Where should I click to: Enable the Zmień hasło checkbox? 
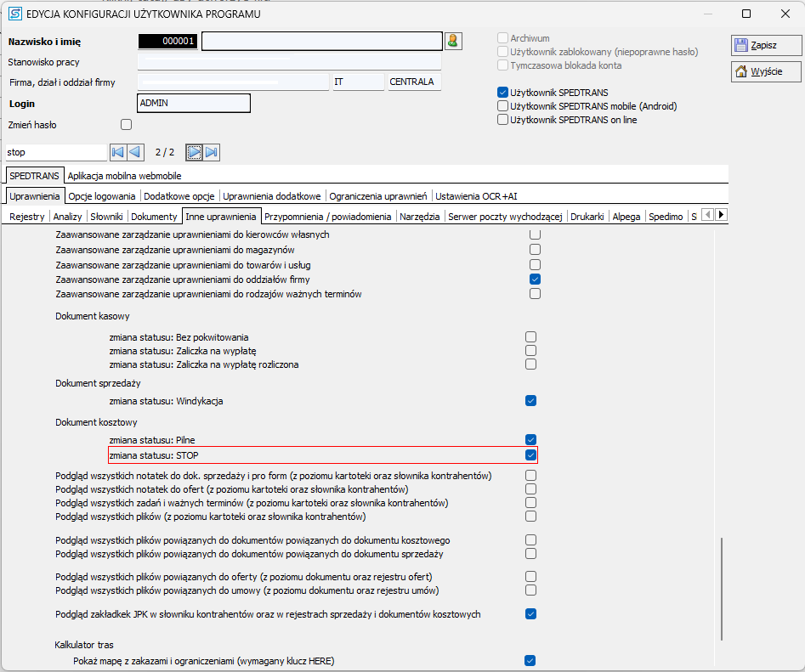coord(127,125)
